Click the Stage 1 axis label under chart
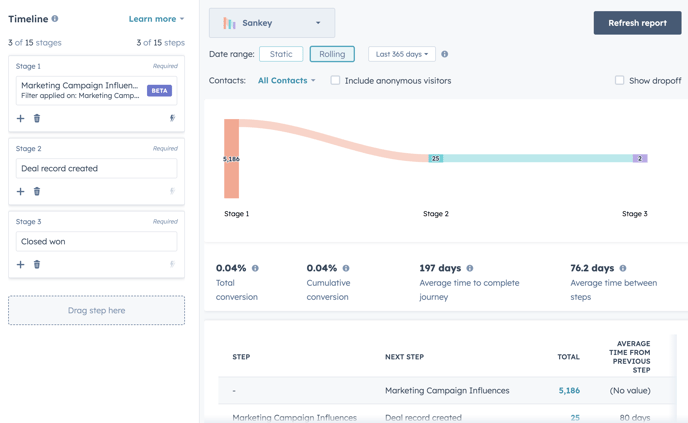688x423 pixels. tap(236, 214)
